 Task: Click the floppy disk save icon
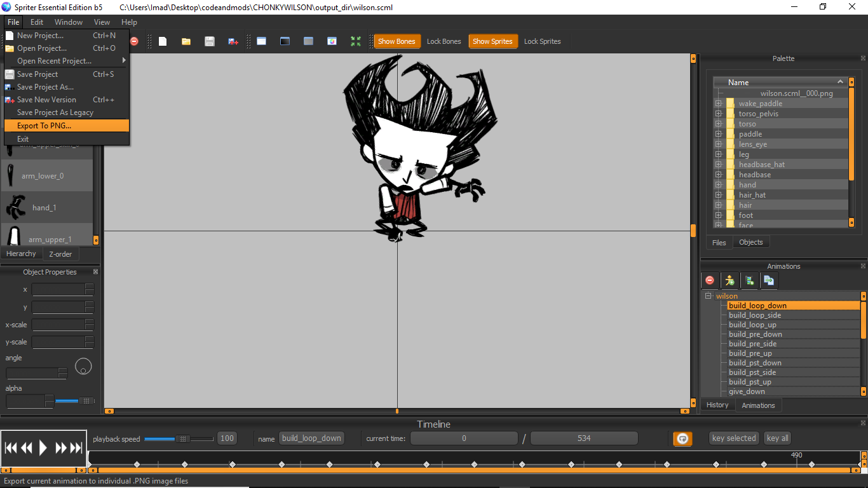click(x=210, y=41)
